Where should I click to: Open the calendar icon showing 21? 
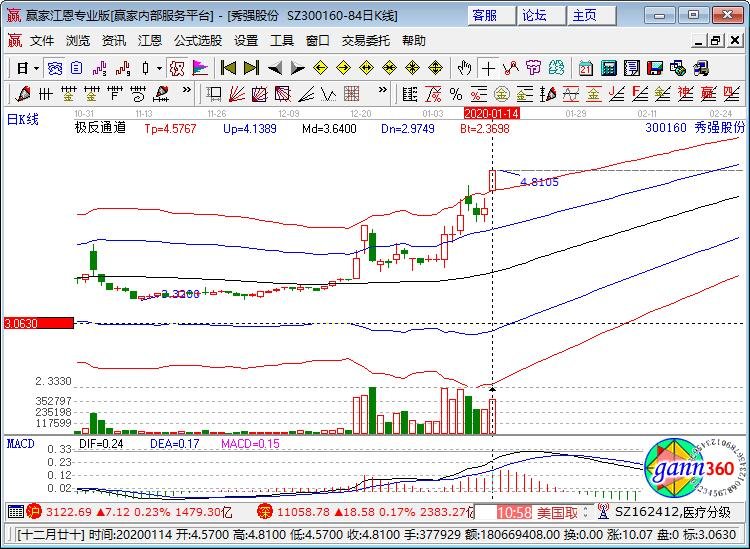tap(585, 68)
